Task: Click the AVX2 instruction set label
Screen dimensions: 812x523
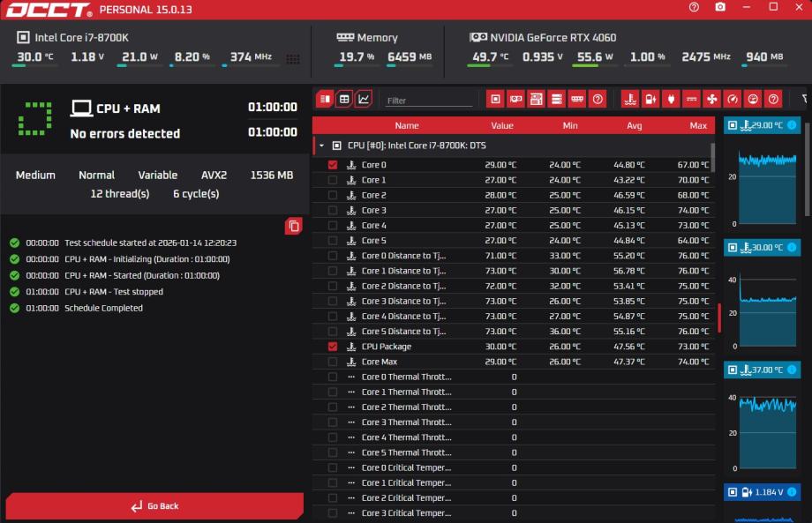Action: 214,175
